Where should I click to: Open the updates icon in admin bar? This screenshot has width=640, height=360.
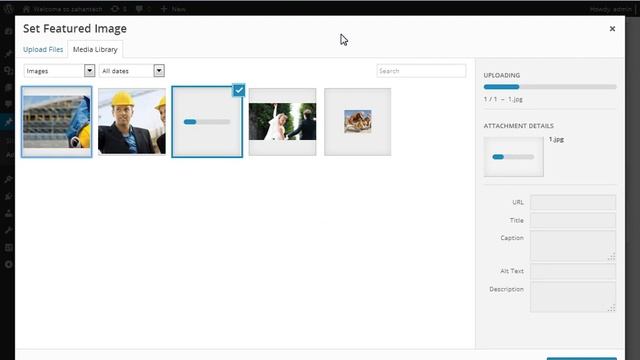click(x=119, y=9)
